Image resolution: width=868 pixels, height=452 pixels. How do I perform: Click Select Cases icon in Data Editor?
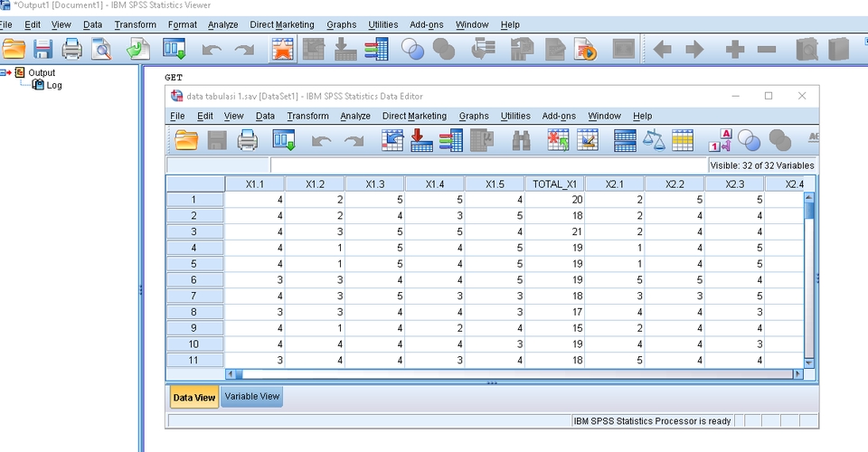pos(683,140)
